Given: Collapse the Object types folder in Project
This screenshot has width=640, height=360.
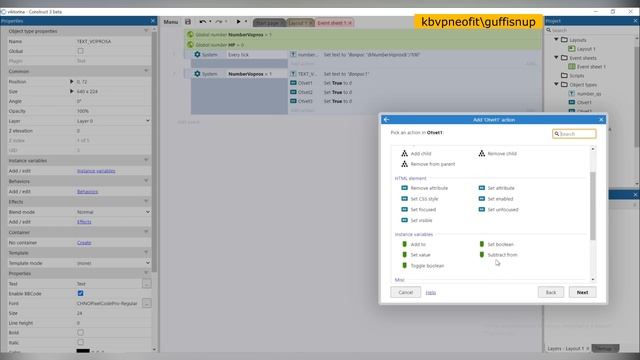Looking at the screenshot, I should click(x=556, y=84).
